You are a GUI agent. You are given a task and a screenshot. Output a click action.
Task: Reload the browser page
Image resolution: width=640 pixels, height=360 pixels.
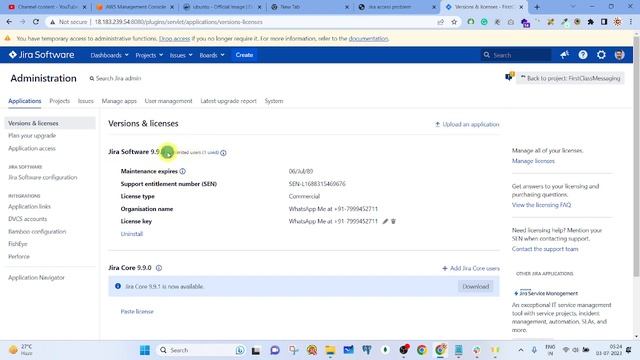pos(36,22)
